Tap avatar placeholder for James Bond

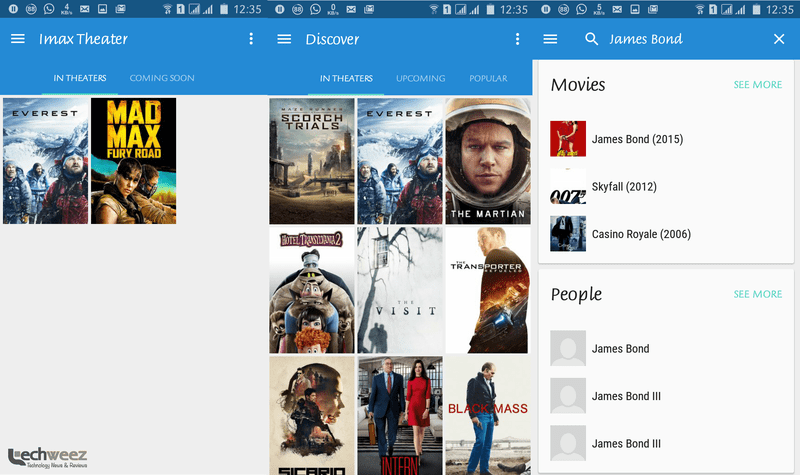568,348
